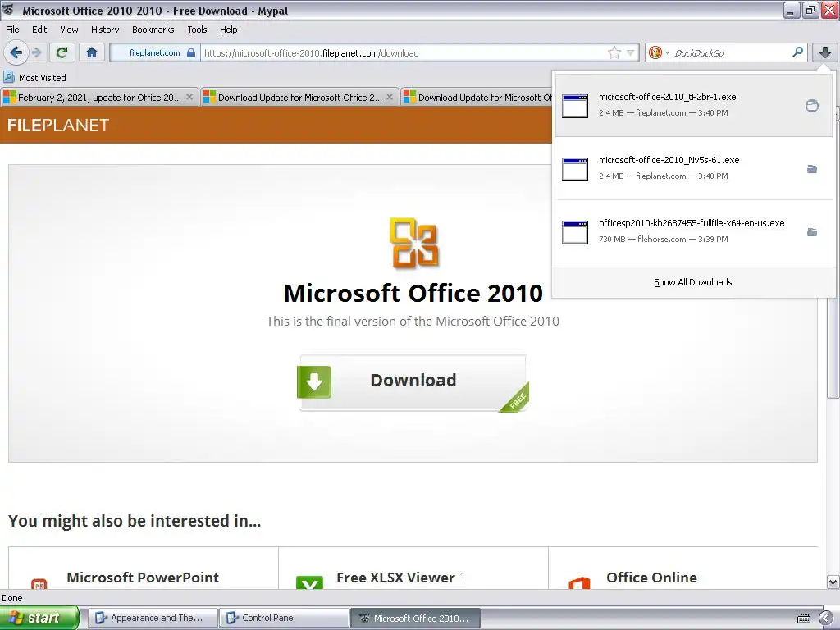The width and height of the screenshot is (840, 630).
Task: Click the FILEPLANET logo
Action: (x=58, y=125)
